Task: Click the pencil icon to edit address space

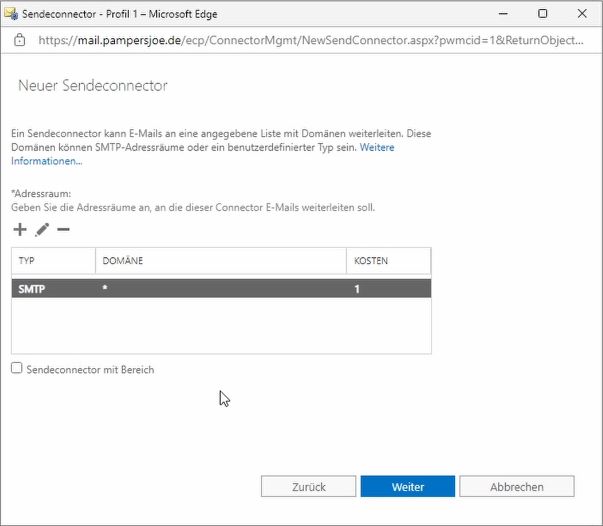Action: click(42, 230)
